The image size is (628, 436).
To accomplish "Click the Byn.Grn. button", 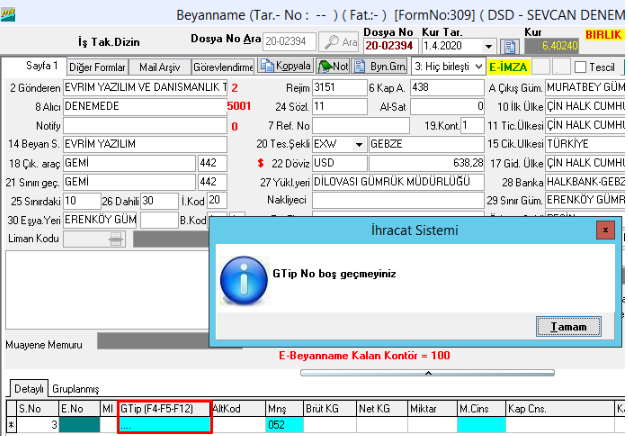I will pyautogui.click(x=380, y=66).
